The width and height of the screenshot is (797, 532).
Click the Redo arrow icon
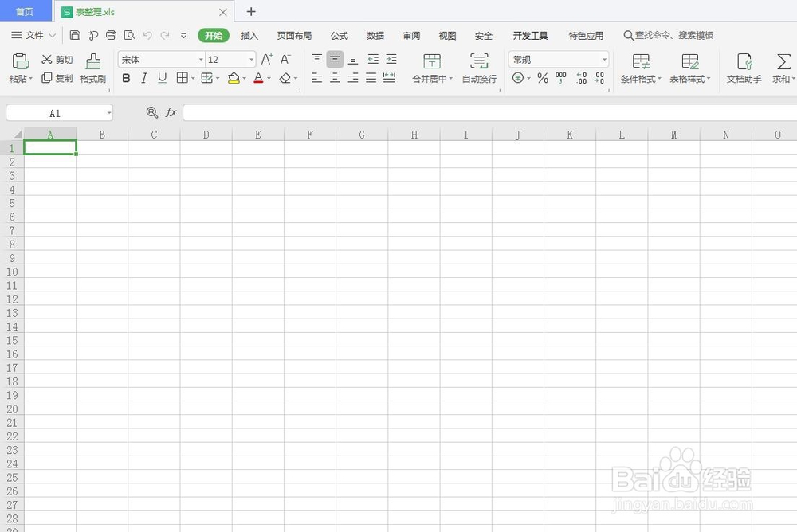pos(165,35)
